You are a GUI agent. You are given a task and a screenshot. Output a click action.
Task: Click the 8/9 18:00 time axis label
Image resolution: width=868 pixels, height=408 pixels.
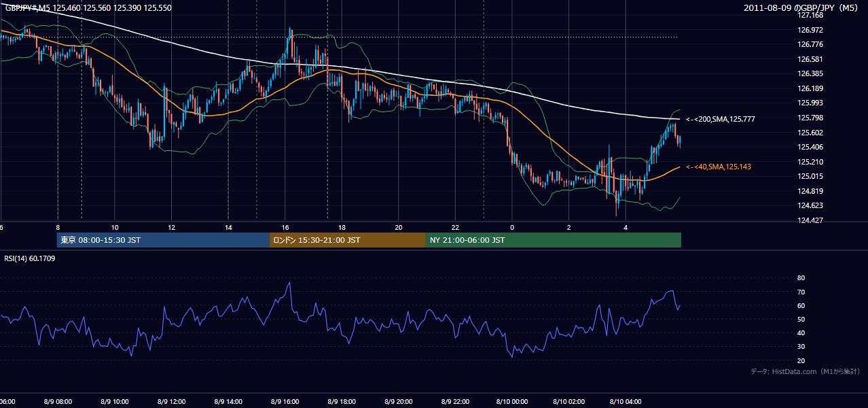342,401
